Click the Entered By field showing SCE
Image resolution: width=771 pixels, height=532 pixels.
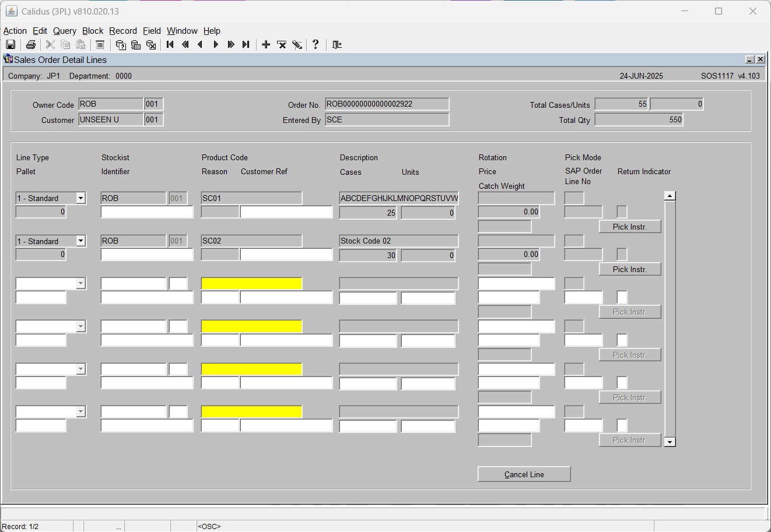click(387, 119)
